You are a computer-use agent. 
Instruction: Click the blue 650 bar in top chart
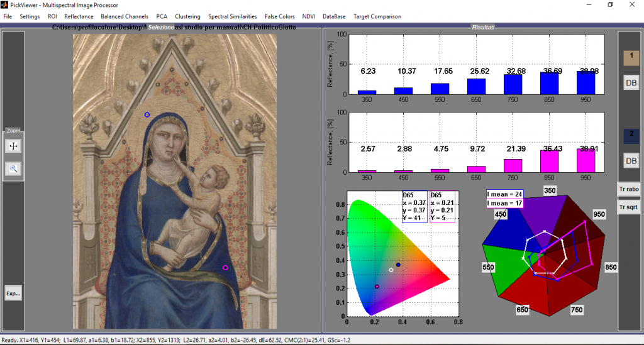click(476, 87)
